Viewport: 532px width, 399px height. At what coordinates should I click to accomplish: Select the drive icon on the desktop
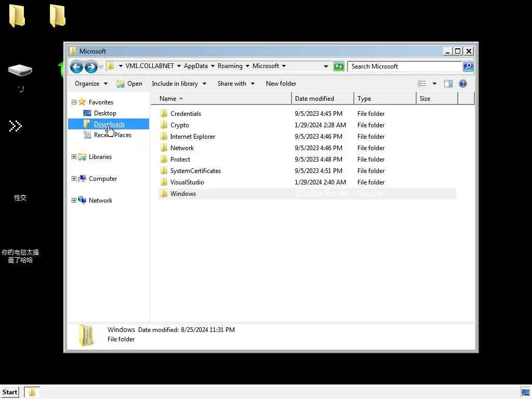[x=20, y=71]
